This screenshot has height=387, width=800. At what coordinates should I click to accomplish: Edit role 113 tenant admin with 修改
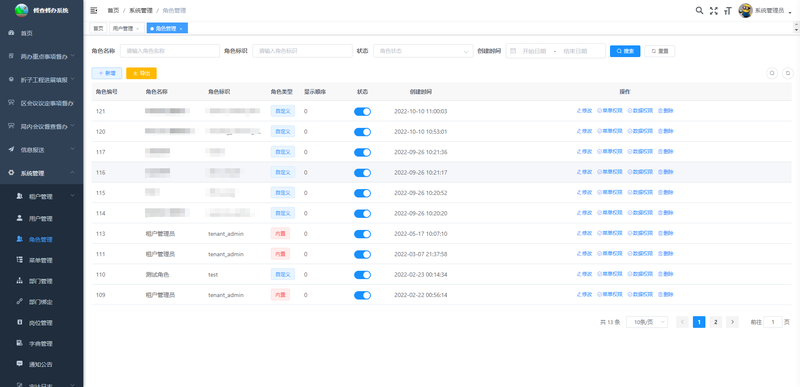click(x=584, y=234)
